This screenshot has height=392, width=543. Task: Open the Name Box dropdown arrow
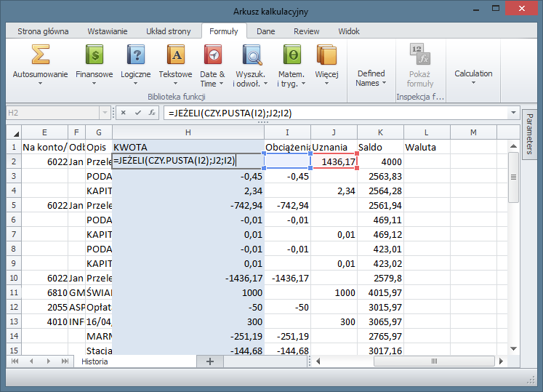(x=106, y=113)
